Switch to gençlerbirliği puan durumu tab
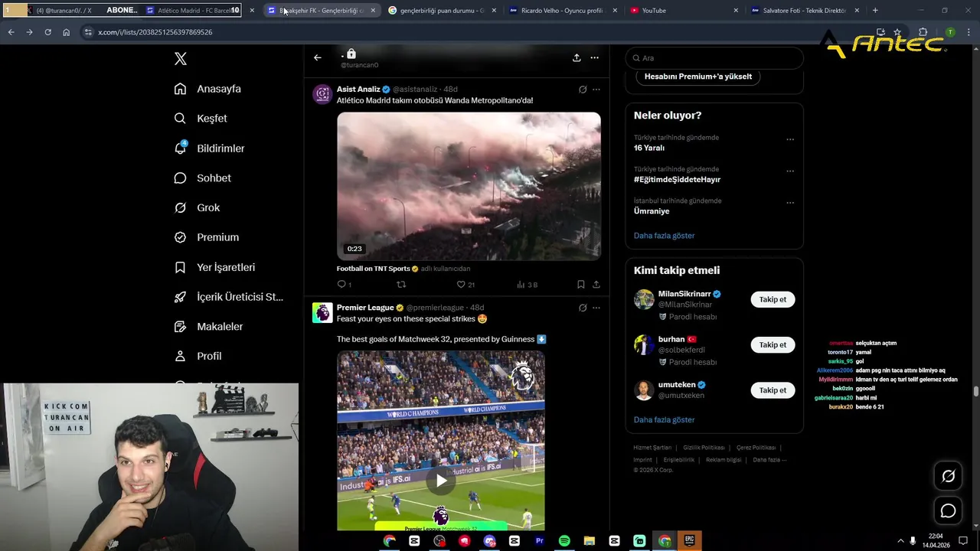The width and height of the screenshot is (980, 551). tap(442, 11)
